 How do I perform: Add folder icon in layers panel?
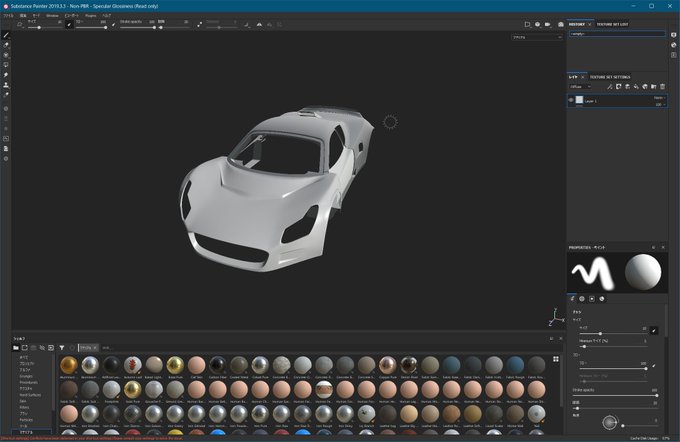click(654, 87)
